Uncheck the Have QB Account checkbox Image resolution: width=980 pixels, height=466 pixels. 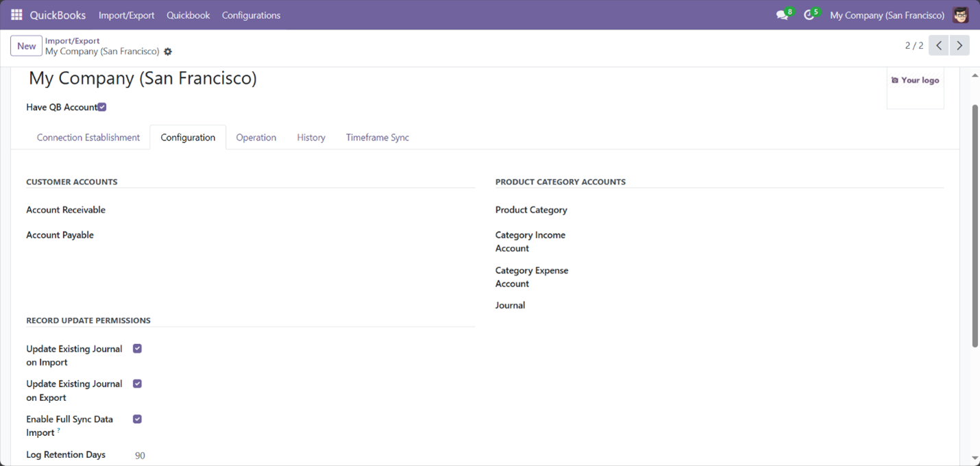click(x=101, y=107)
